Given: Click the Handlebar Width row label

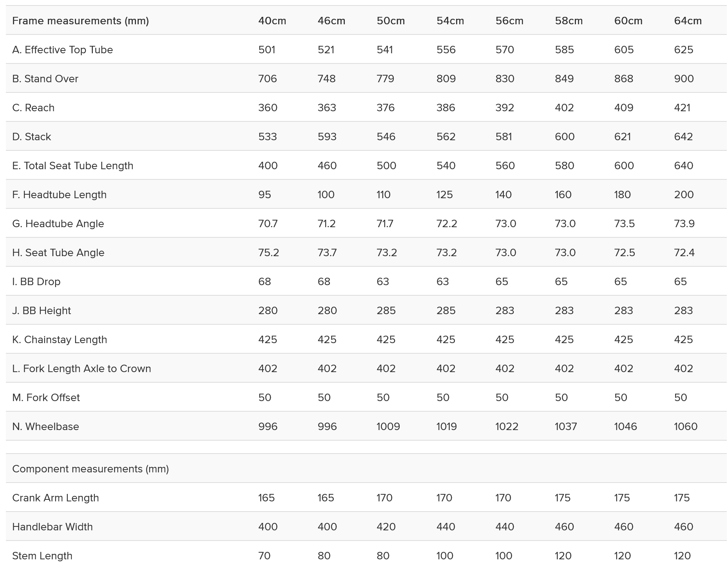Looking at the screenshot, I should pyautogui.click(x=53, y=527).
